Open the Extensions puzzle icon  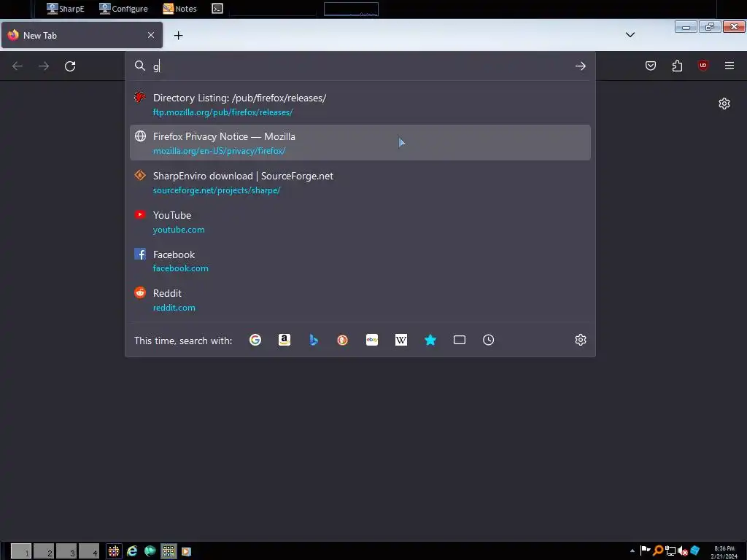coord(677,66)
